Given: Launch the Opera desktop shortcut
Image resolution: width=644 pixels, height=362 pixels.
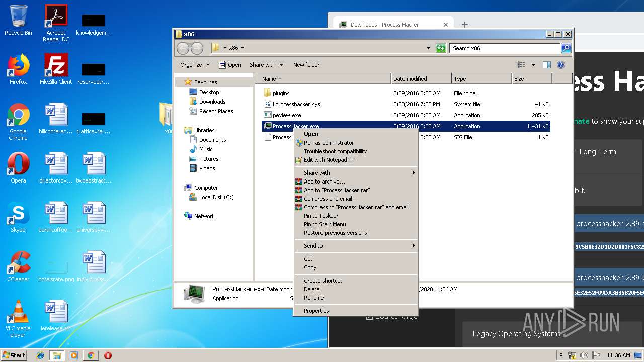Looking at the screenshot, I should 18,168.
